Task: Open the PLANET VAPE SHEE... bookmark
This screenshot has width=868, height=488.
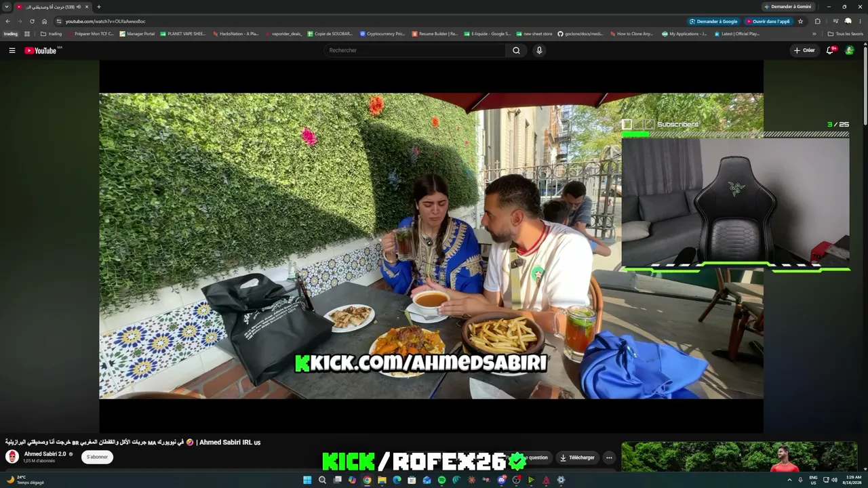Action: tap(182, 33)
